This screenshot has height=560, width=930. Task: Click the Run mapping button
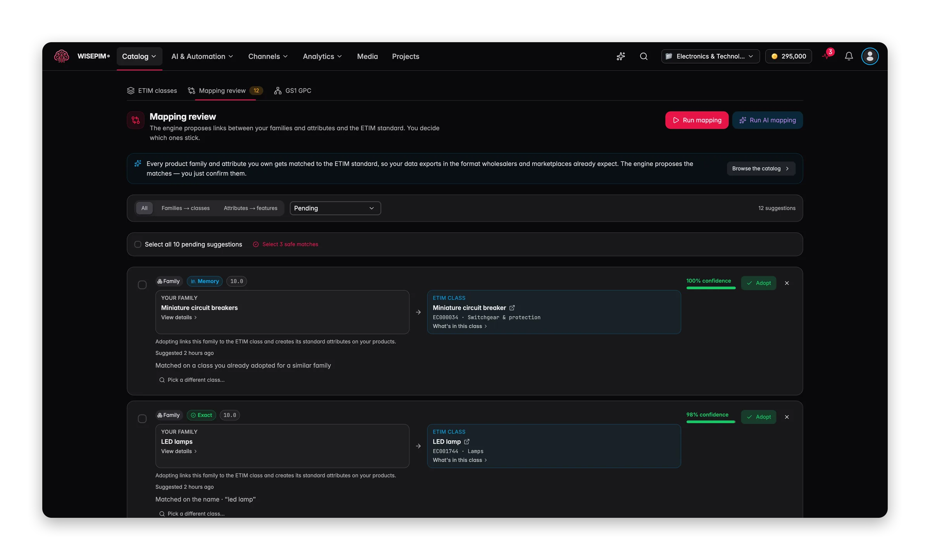click(x=697, y=120)
